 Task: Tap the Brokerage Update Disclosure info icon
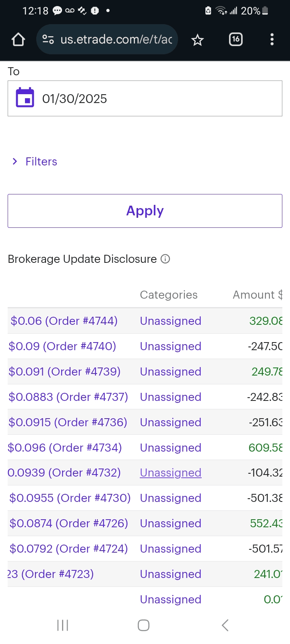(165, 259)
